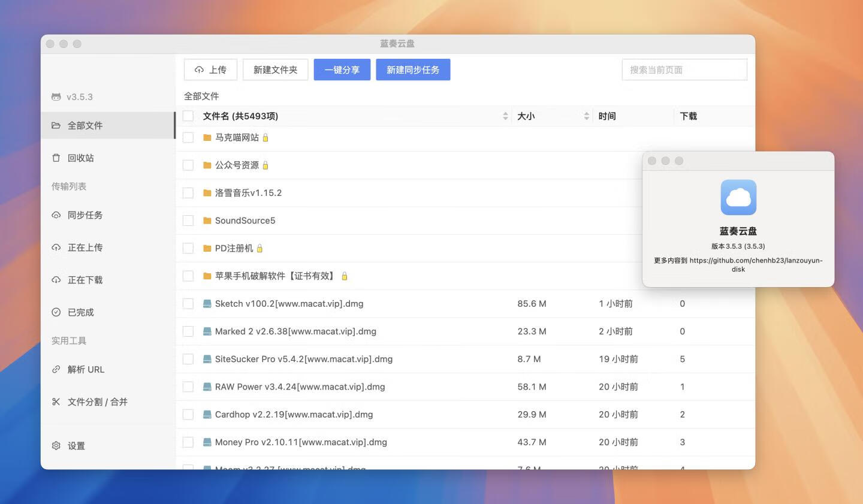This screenshot has width=863, height=504.
Task: Click the v3.5.3 version label
Action: coord(80,96)
